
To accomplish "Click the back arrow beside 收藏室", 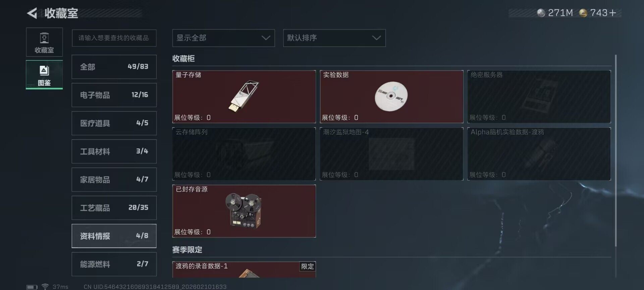I will [32, 13].
